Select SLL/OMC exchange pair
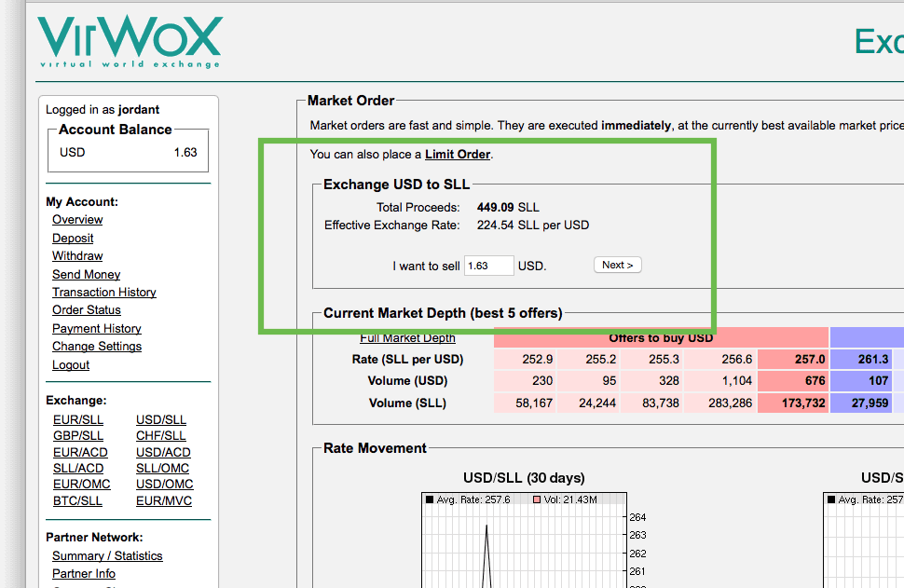 click(162, 468)
